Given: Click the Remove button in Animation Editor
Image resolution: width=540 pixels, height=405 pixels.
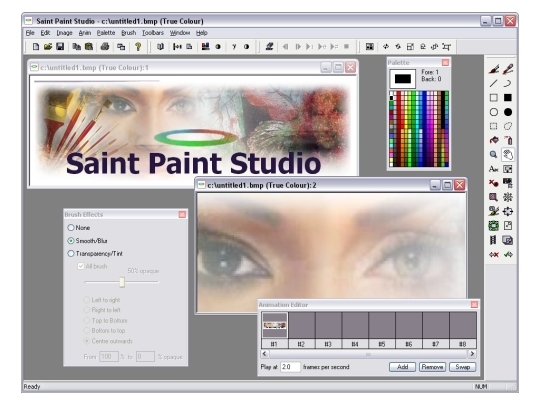Looking at the screenshot, I should 433,367.
